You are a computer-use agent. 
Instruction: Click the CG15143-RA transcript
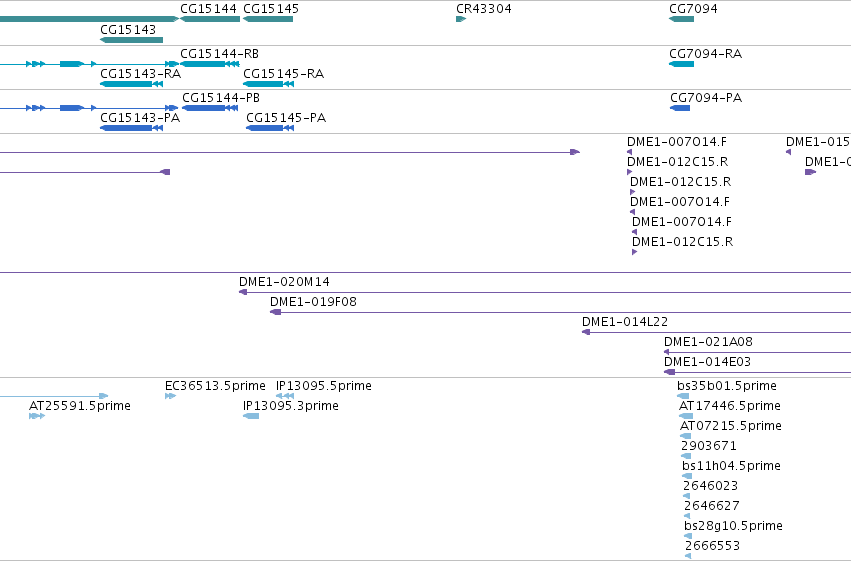coord(131,84)
